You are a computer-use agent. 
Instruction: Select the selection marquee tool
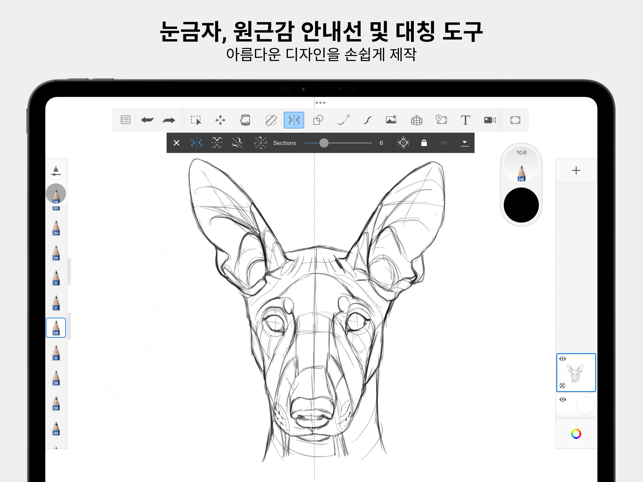(x=196, y=120)
